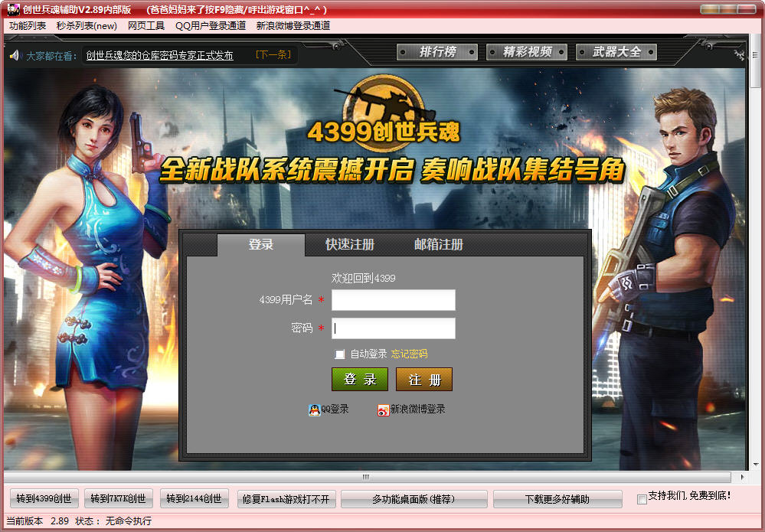Click the 当前版本 2.89 status text
This screenshot has width=765, height=532.
coord(37,521)
